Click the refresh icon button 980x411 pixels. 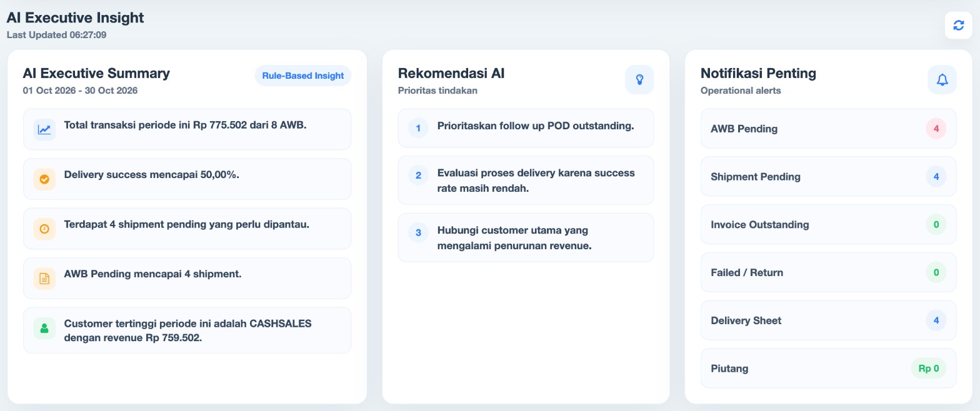[958, 25]
